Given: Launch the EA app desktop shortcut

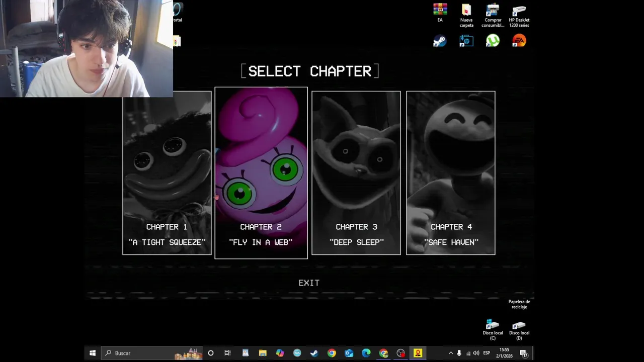Looking at the screenshot, I should 519,41.
